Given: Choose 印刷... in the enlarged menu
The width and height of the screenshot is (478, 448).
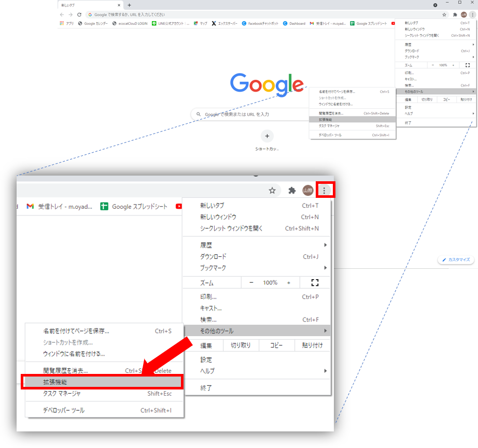Looking at the screenshot, I should pos(257,297).
